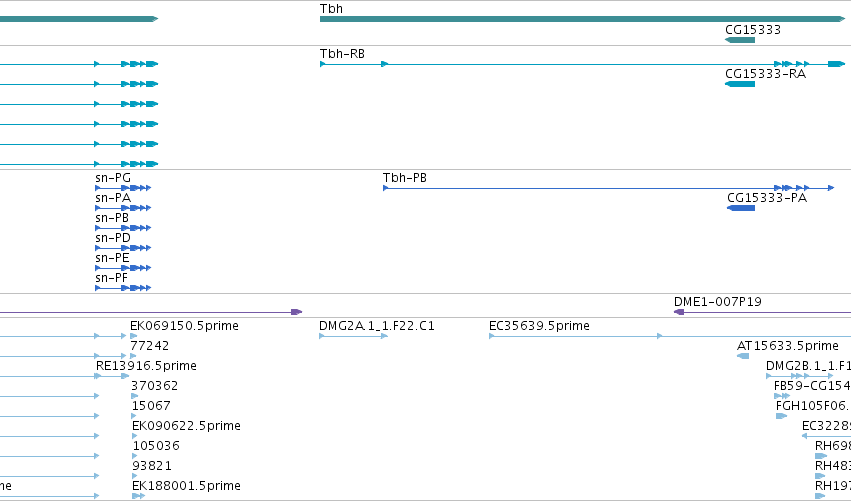Viewport: 851px width, 501px height.
Task: Select the sn-PA protein feature
Action: point(123,208)
